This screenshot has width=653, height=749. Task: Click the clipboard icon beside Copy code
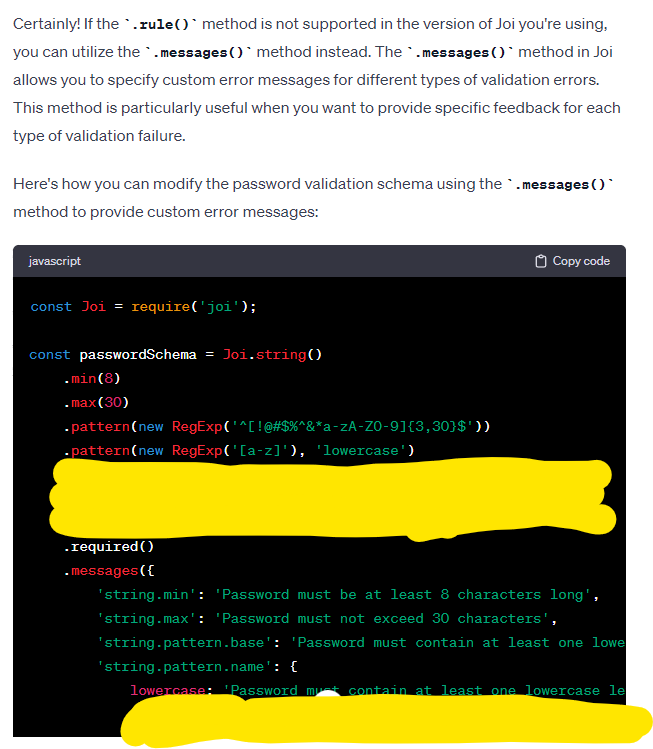tap(540, 261)
